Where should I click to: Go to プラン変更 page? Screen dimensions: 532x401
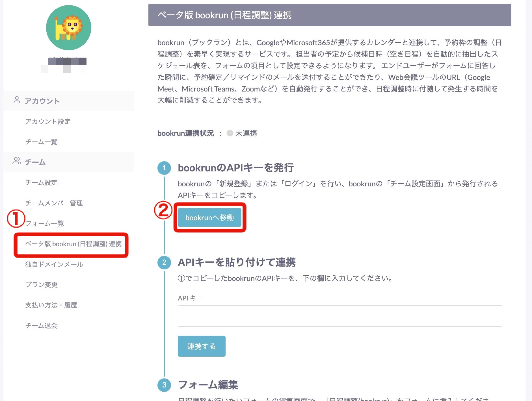42,285
